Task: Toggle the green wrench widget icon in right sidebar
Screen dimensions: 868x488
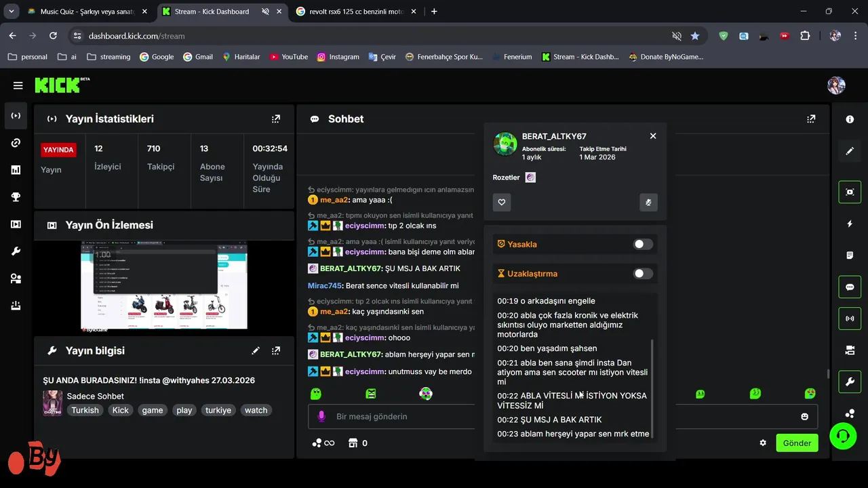Action: pos(850,382)
